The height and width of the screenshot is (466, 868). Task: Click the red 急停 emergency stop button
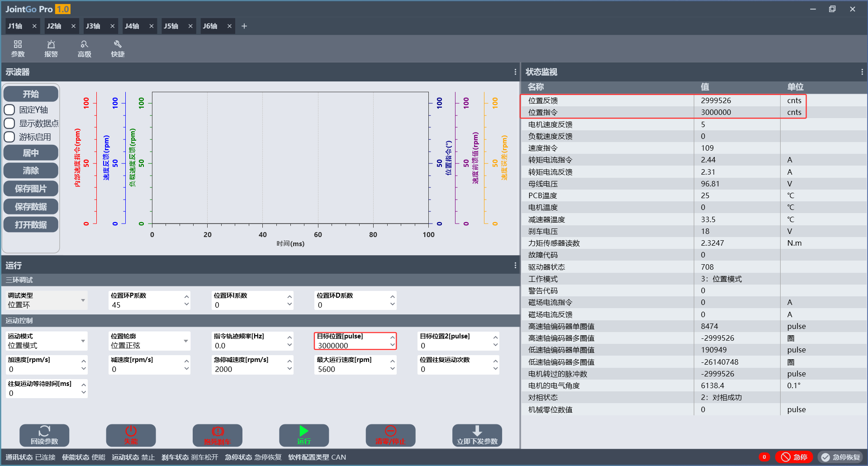coord(794,457)
